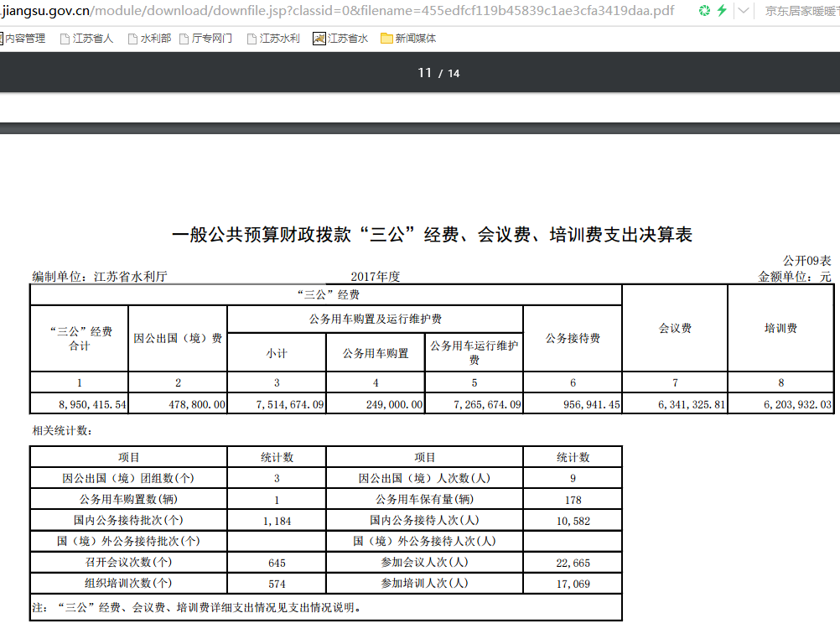Image resolution: width=840 pixels, height=634 pixels.
Task: Click the 小计 header cell
Action: [277, 353]
